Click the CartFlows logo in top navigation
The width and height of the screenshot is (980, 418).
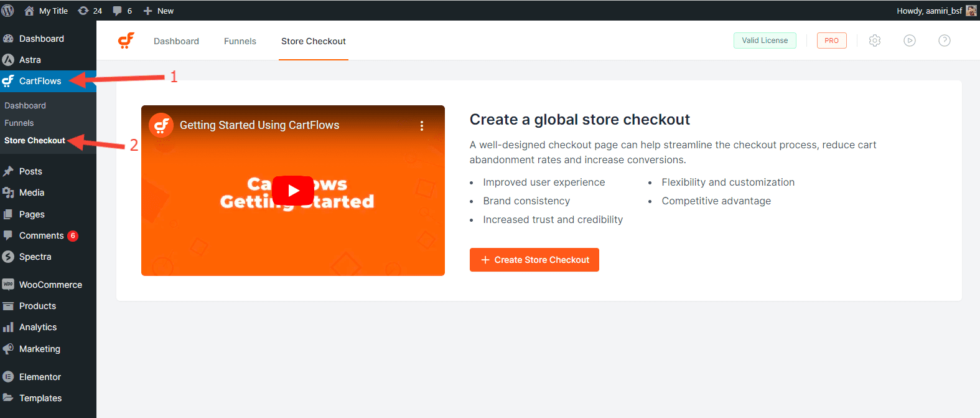[x=126, y=40]
